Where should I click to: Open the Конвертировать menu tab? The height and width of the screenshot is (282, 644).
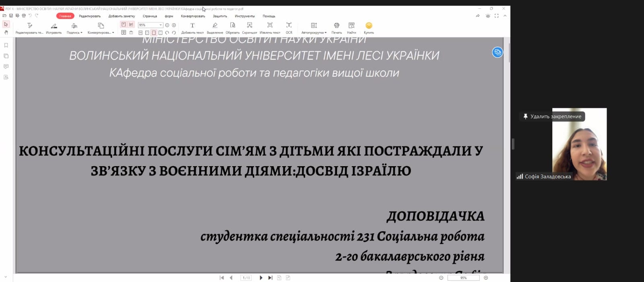click(x=193, y=16)
